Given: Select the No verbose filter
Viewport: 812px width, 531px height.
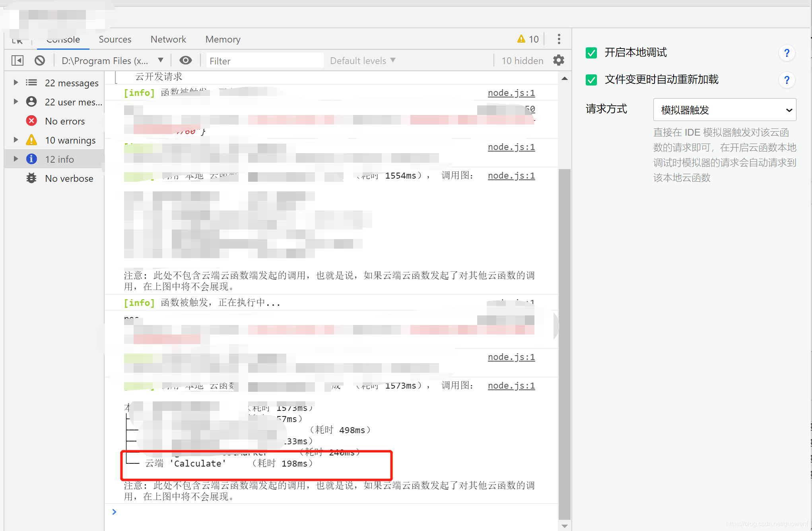Looking at the screenshot, I should pyautogui.click(x=69, y=179).
